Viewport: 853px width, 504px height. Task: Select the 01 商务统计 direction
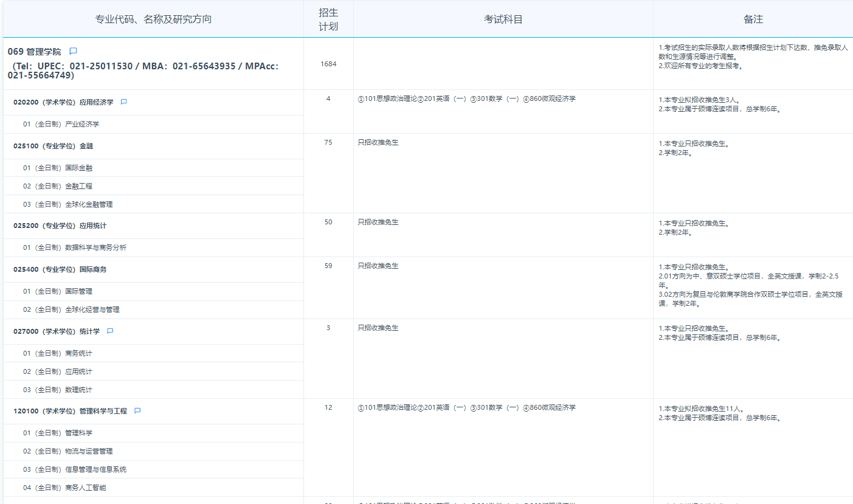point(58,353)
